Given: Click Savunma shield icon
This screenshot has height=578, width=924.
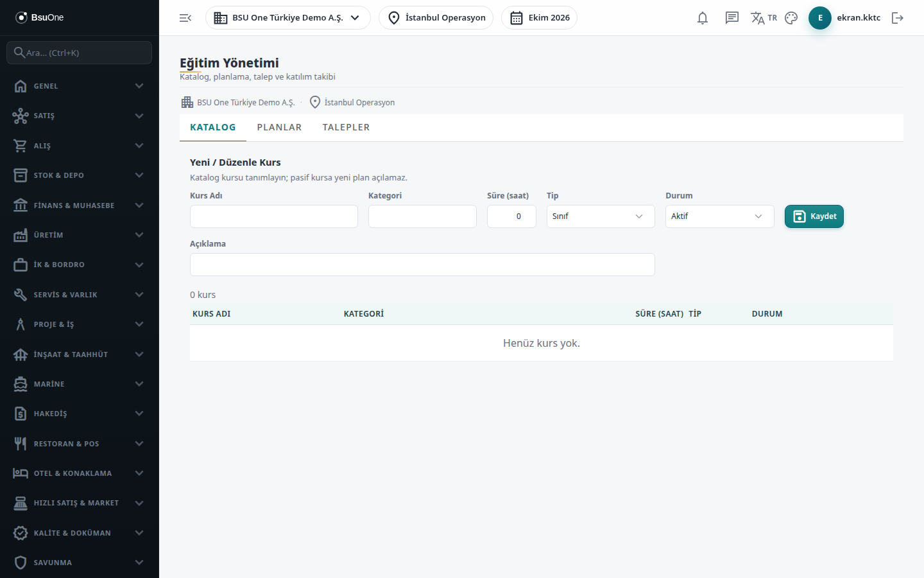Looking at the screenshot, I should pyautogui.click(x=21, y=563).
